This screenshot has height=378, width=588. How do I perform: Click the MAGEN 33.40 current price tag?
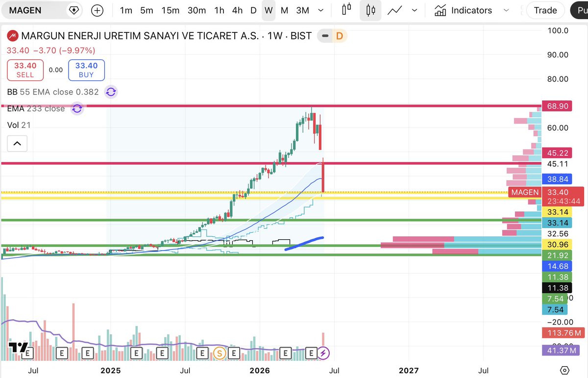(545, 196)
